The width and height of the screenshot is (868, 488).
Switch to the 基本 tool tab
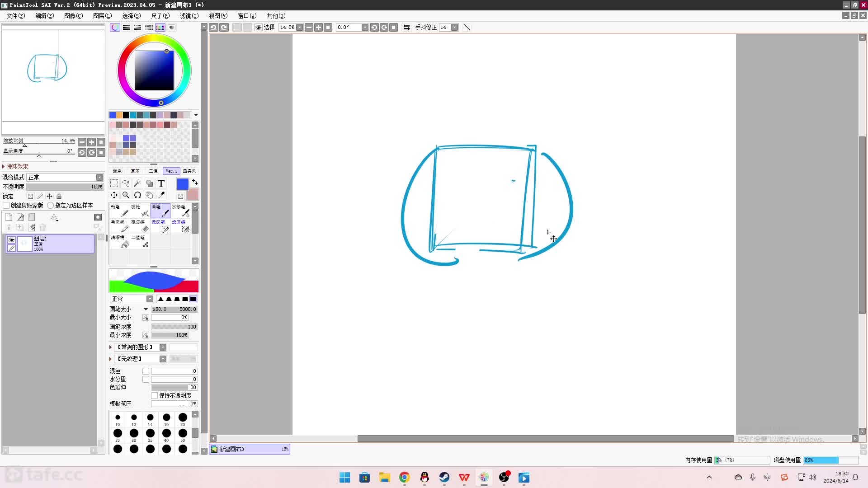tap(135, 171)
